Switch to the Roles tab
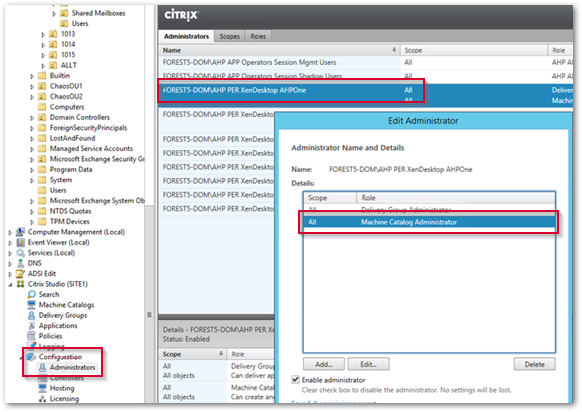This screenshot has width=582, height=412. pyautogui.click(x=258, y=36)
